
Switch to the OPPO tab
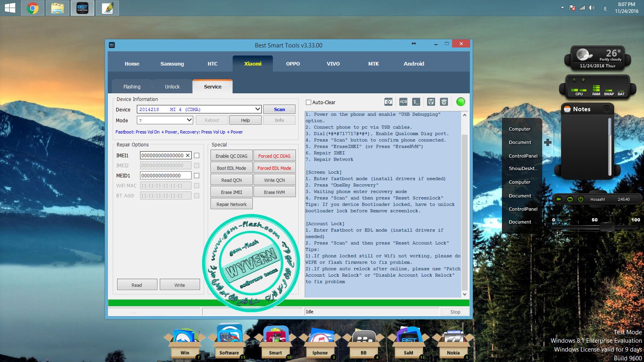click(293, 64)
